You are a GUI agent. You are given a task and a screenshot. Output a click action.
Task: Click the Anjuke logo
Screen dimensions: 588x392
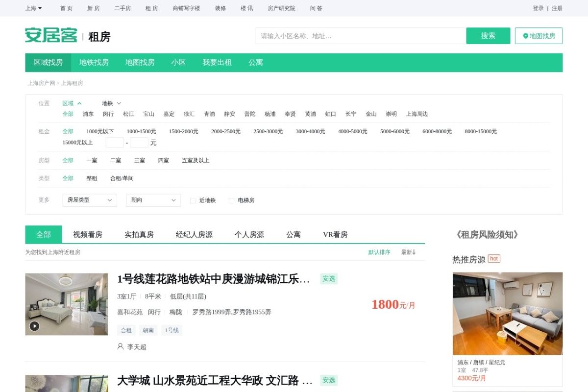pyautogui.click(x=51, y=36)
